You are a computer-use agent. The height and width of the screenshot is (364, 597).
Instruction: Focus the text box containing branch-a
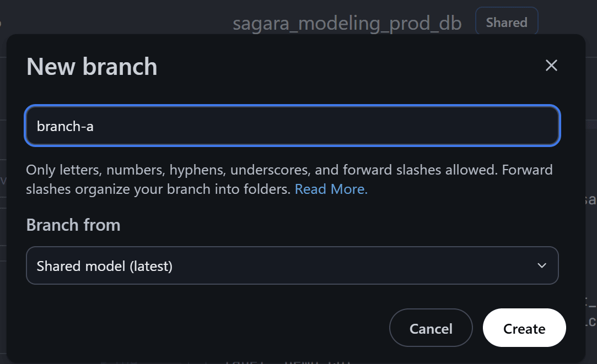292,126
